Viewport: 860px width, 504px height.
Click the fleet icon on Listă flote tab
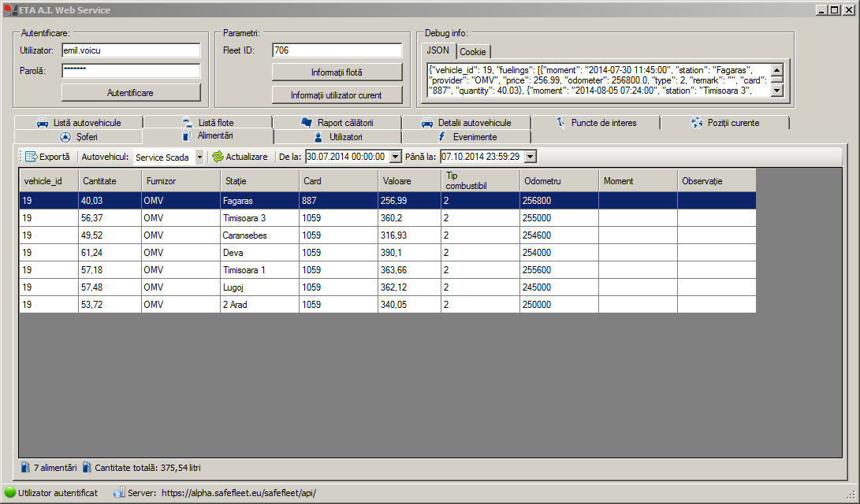188,124
